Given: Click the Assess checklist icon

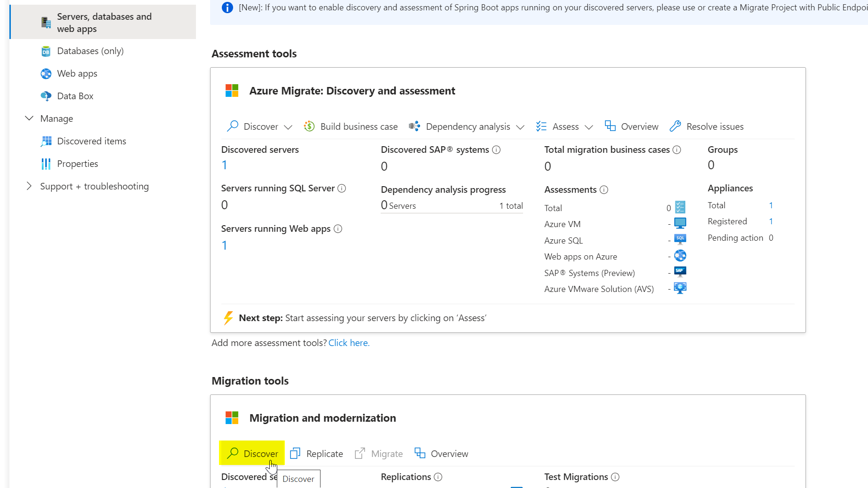Looking at the screenshot, I should point(541,126).
